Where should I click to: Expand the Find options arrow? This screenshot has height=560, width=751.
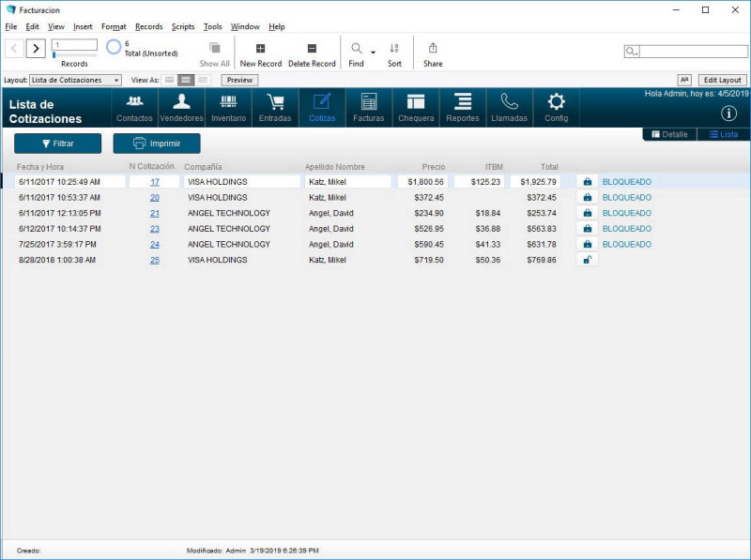[x=373, y=52]
